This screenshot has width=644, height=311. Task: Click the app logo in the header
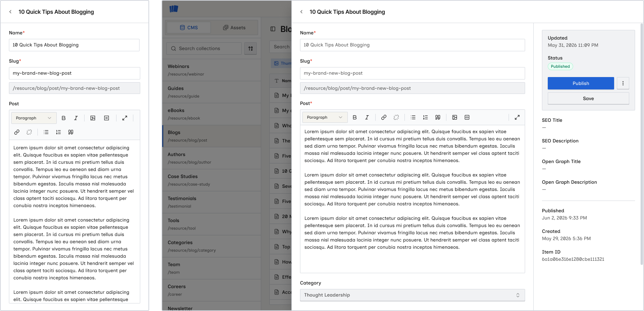[x=174, y=9]
